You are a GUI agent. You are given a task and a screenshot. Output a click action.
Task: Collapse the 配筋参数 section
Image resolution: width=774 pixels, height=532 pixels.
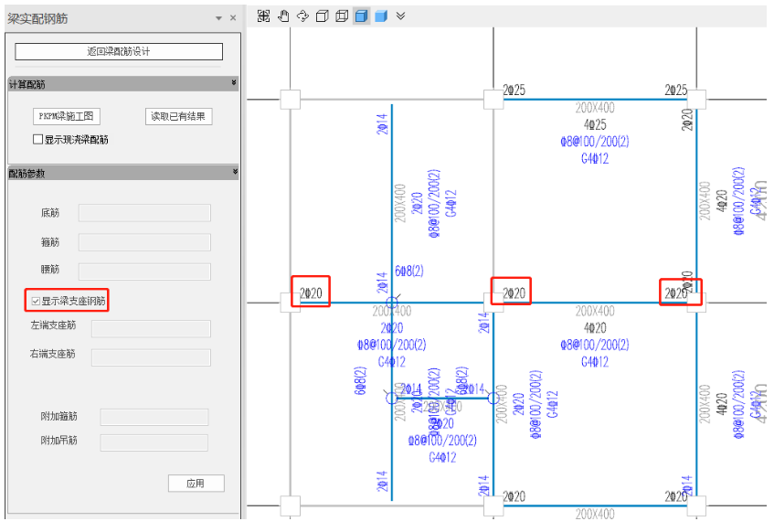coord(235,172)
